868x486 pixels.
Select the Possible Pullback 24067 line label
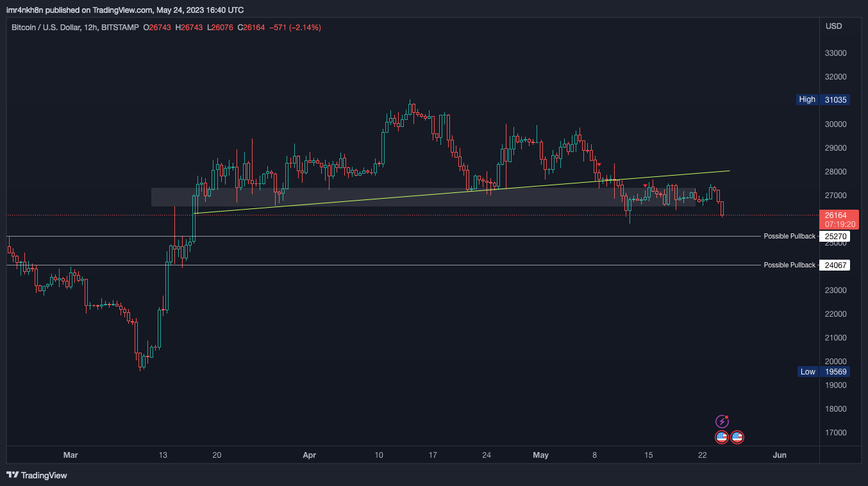click(x=789, y=265)
